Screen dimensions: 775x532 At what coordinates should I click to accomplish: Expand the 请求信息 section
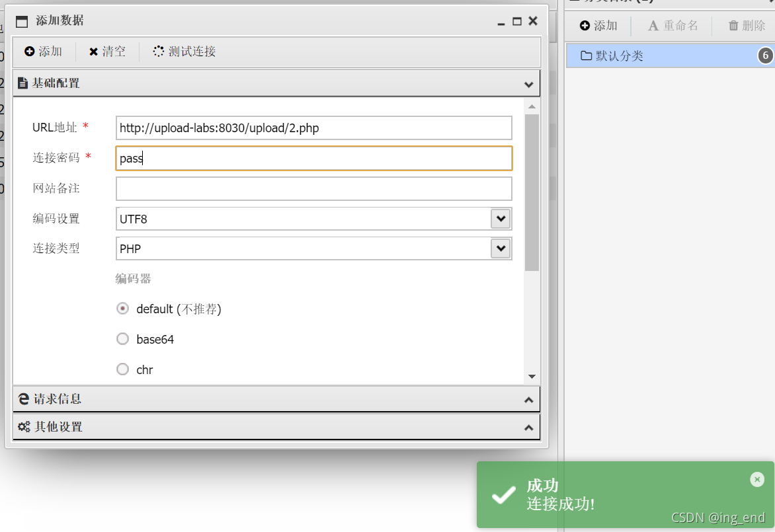276,399
